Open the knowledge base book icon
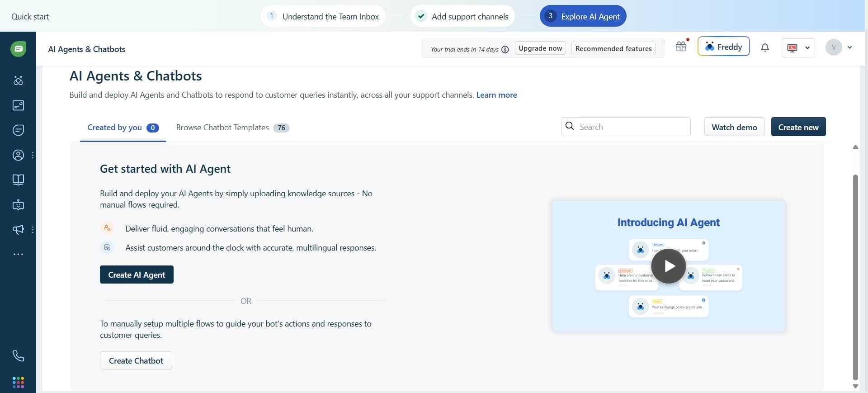 pos(18,180)
